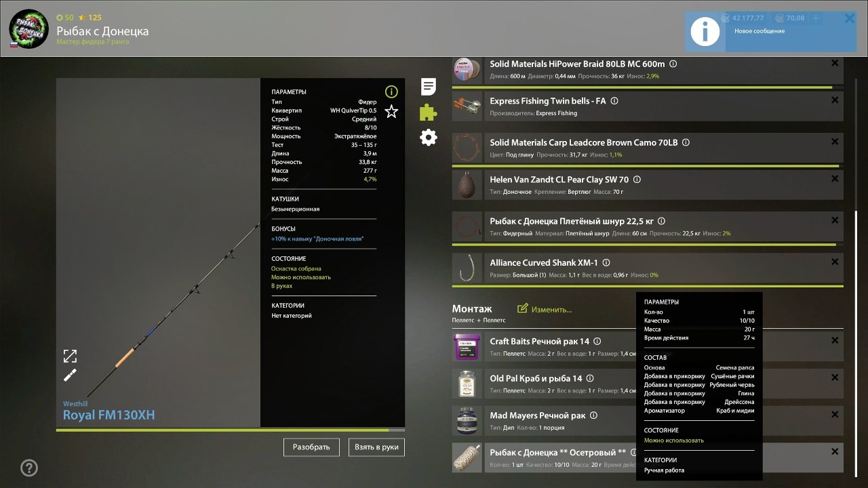Viewport: 868px width, 488px height.
Task: Show info for Mad Mayers Речной рак
Action: pos(593,415)
